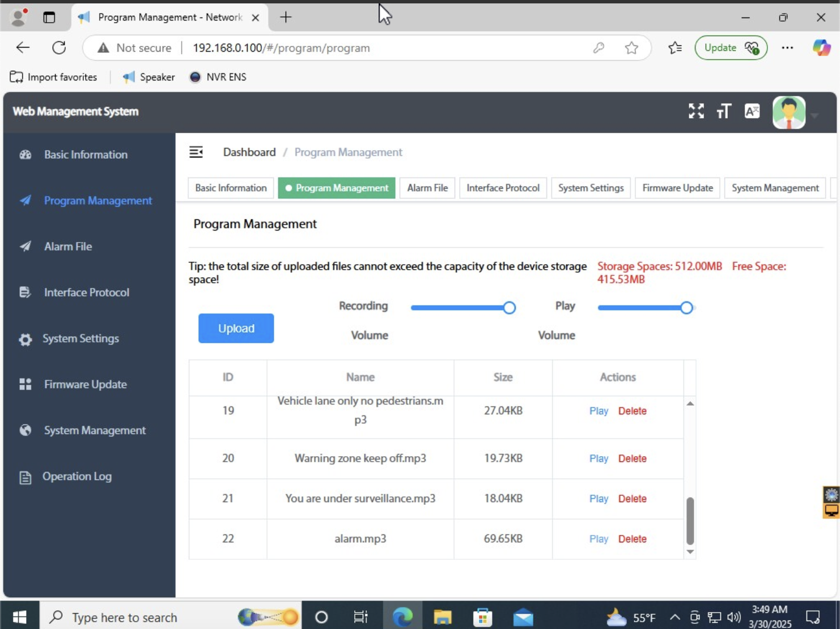Screen dimensions: 840x629
Task: Open the browser Settings and more menu
Action: click(x=787, y=48)
